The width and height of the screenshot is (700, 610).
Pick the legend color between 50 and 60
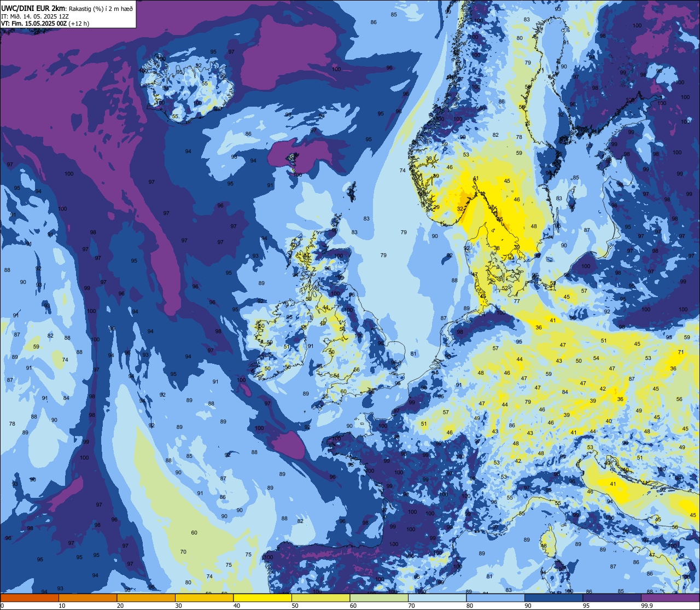[320, 597]
